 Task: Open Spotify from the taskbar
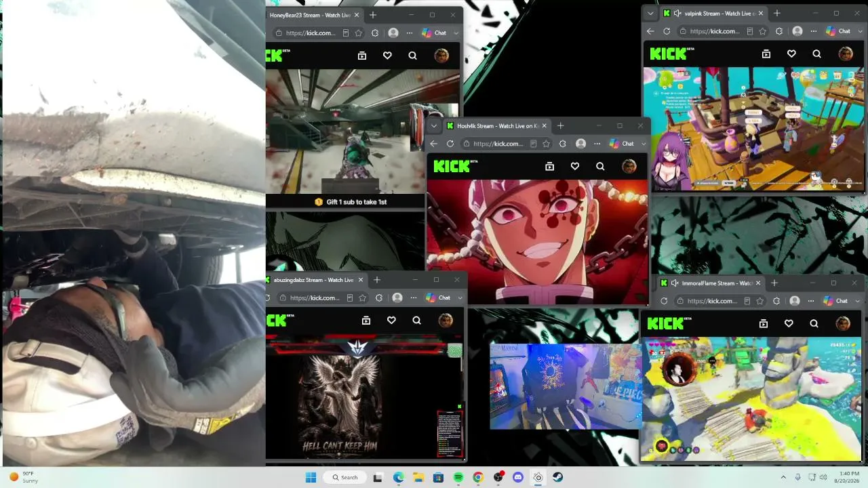[x=458, y=477]
